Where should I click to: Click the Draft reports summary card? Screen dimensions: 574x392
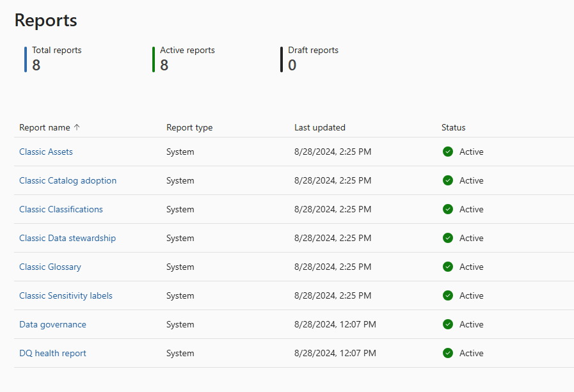313,58
